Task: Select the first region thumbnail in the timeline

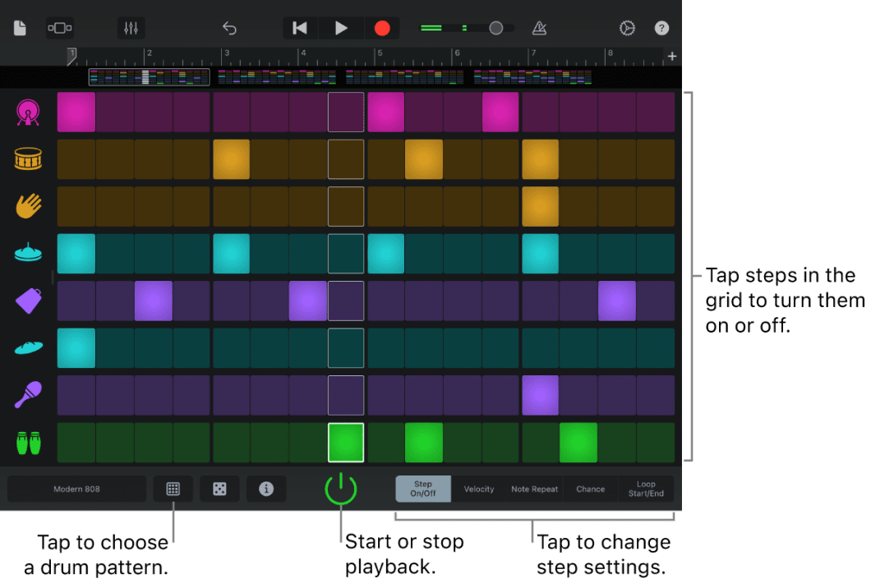Action: point(148,76)
